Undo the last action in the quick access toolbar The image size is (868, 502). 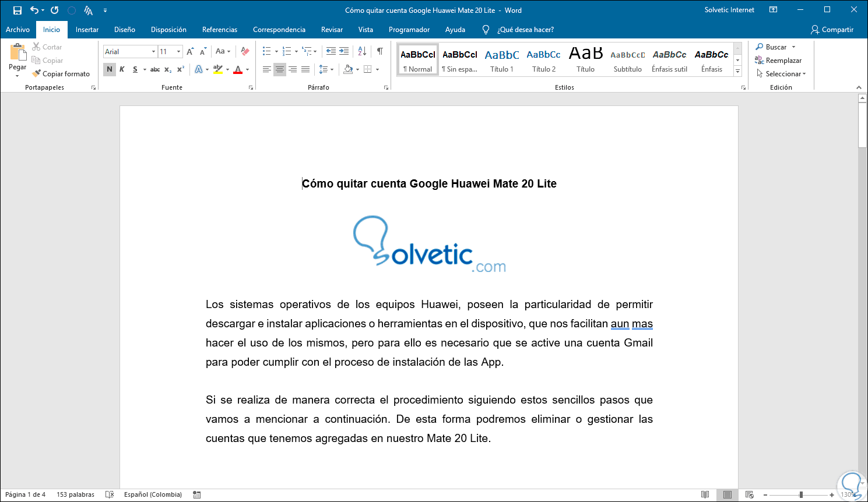tap(34, 10)
